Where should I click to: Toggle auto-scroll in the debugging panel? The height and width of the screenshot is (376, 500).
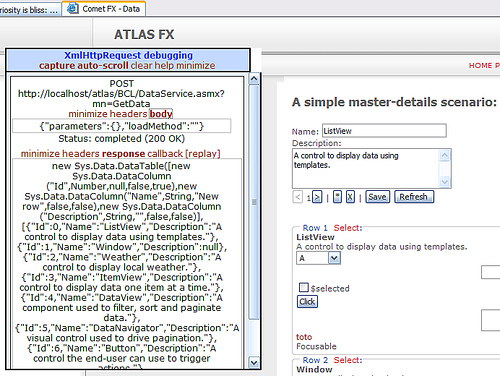[x=103, y=65]
